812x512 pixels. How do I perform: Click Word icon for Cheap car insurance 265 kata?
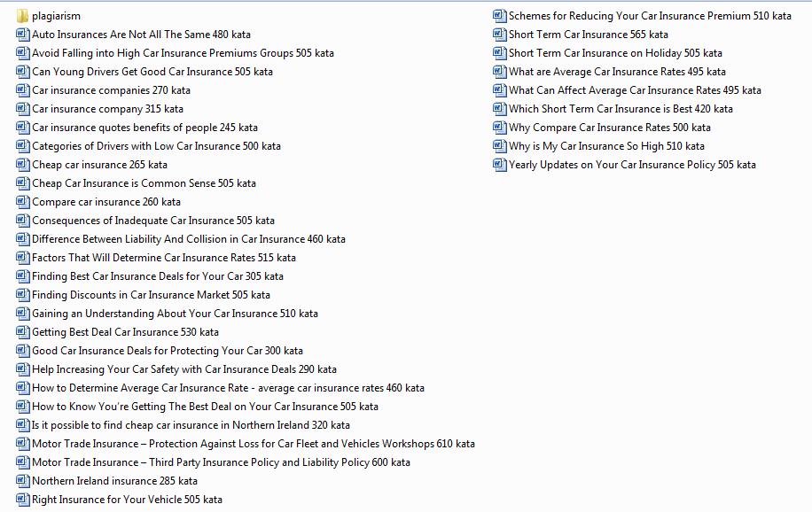point(22,165)
